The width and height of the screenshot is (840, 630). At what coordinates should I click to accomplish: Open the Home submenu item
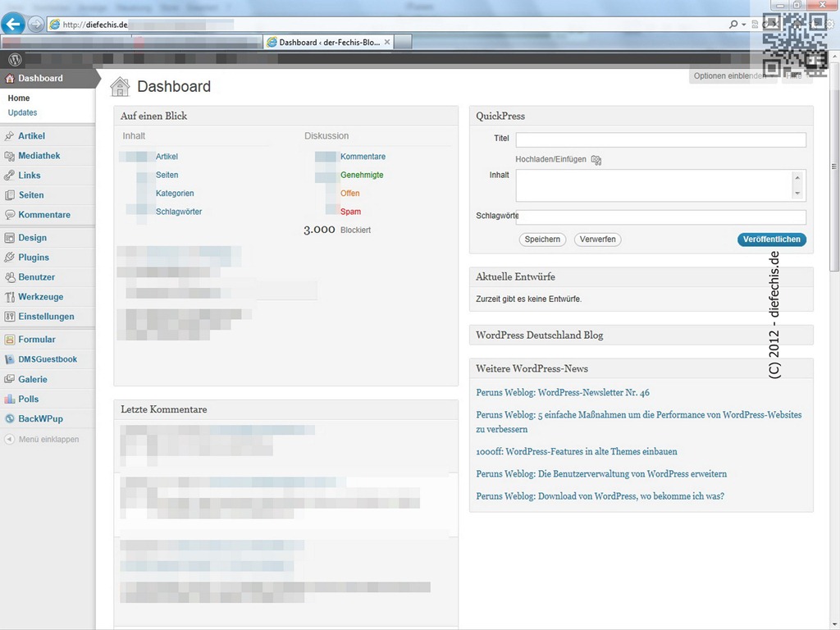click(19, 98)
